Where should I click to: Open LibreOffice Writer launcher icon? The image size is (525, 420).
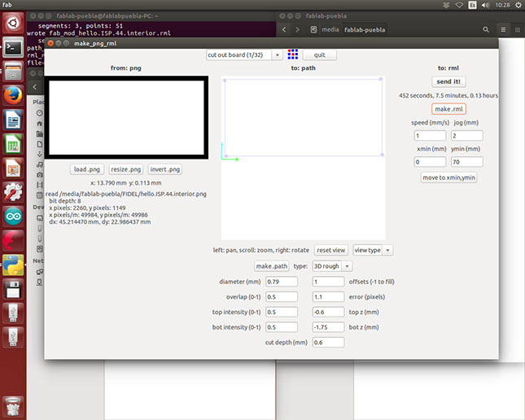13,120
